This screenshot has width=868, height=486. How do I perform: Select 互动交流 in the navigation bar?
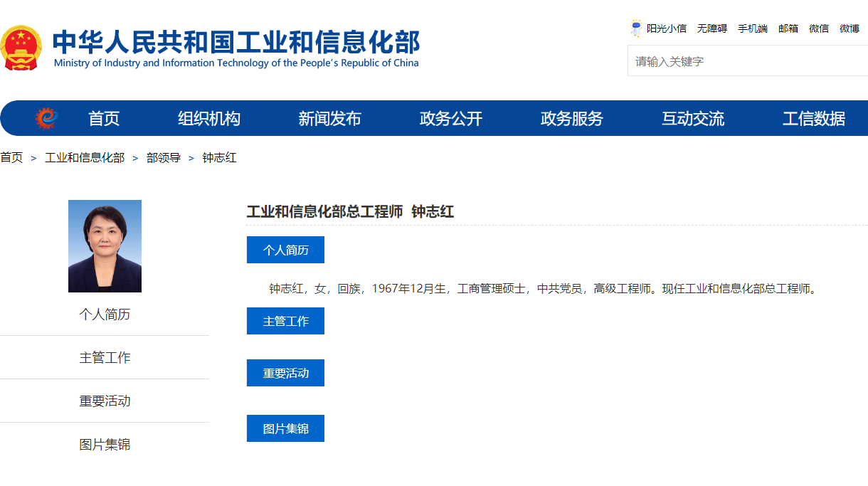click(693, 119)
